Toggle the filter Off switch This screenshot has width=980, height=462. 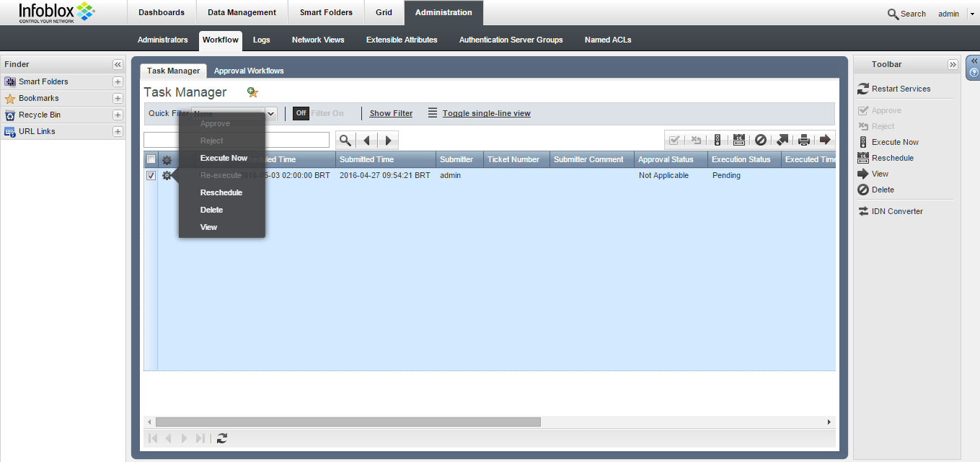(301, 113)
